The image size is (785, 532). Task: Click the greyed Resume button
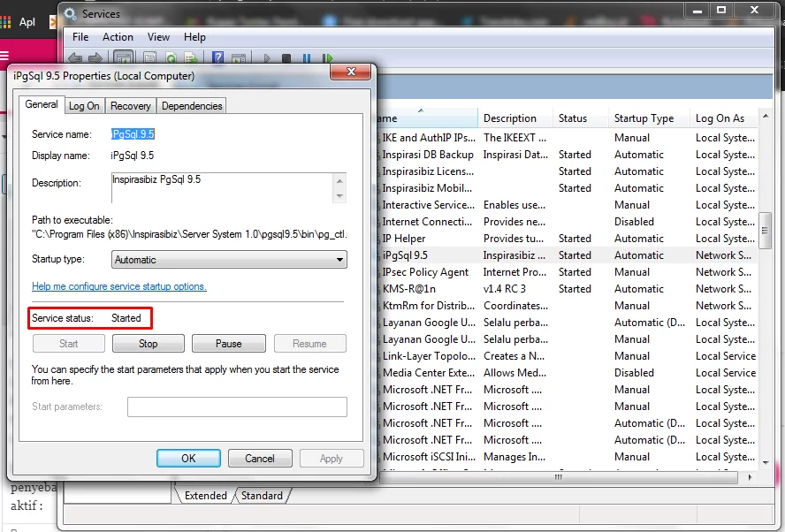(x=309, y=343)
